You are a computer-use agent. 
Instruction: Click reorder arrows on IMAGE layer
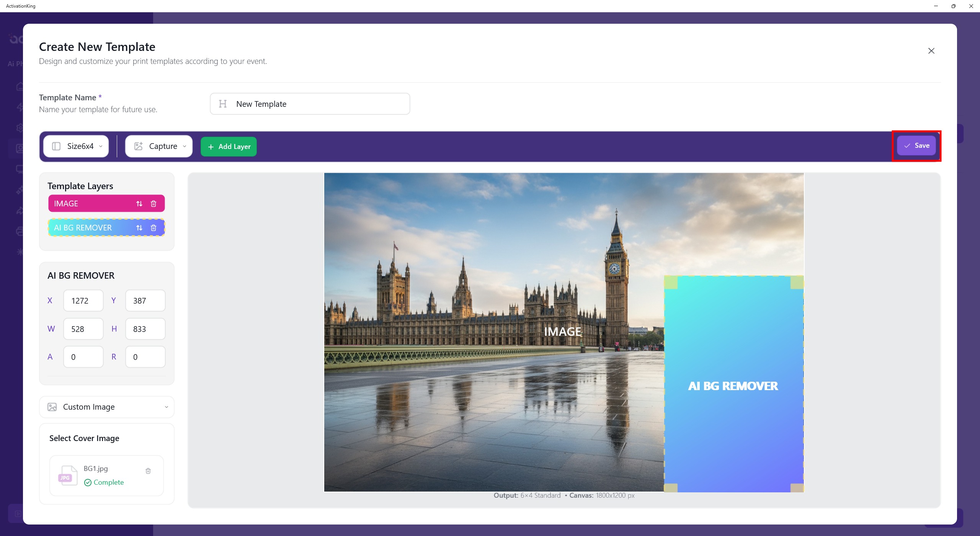point(139,204)
